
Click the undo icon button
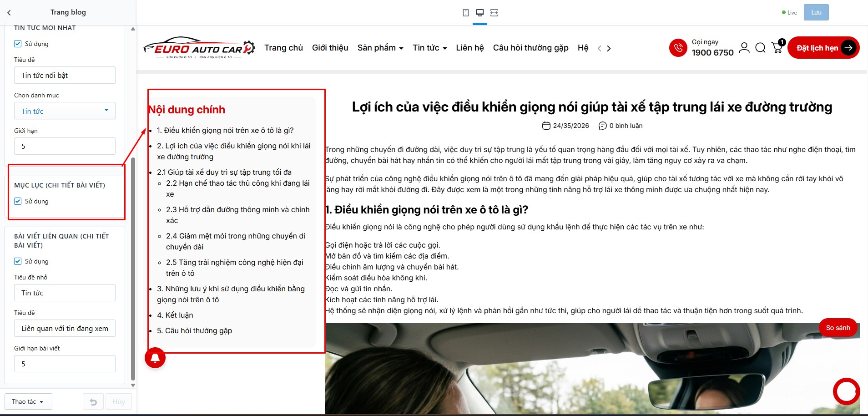pyautogui.click(x=93, y=402)
